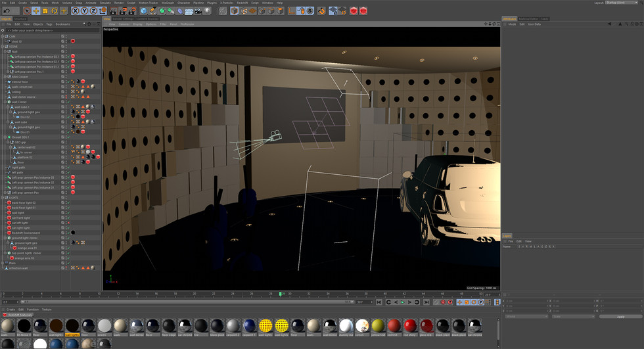This screenshot has height=349, width=644.
Task: Switch to Model mode cube icon
Action: (x=234, y=11)
